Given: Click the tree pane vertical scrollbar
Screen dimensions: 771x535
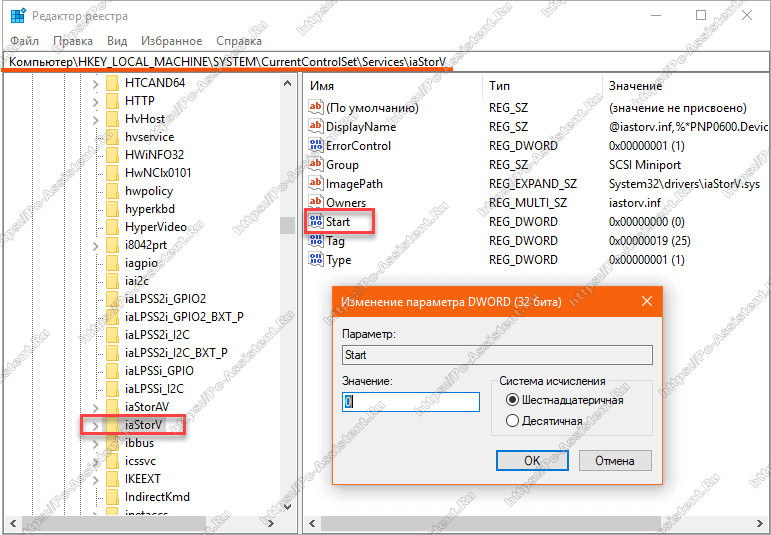Looking at the screenshot, I should [287, 300].
